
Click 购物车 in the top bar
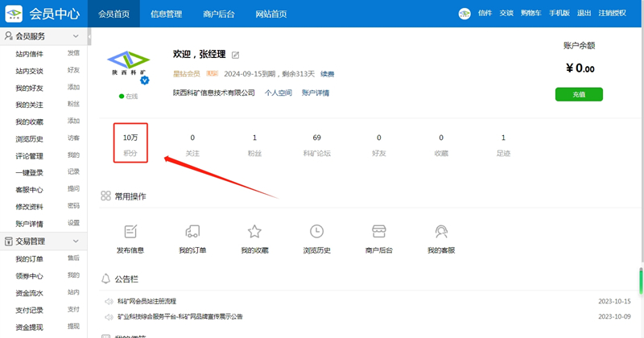[x=530, y=14]
